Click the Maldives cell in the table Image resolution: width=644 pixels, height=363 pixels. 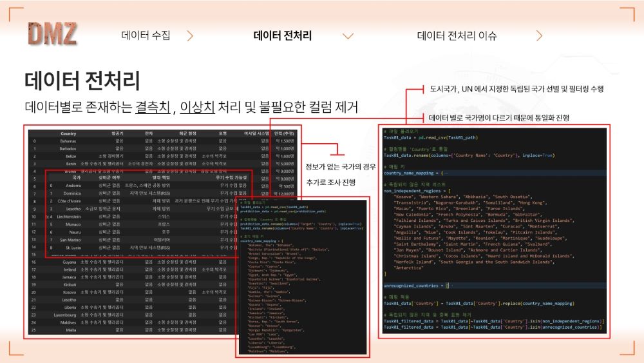(x=68, y=323)
